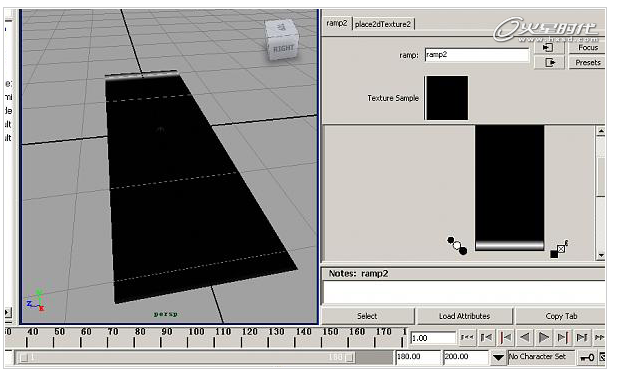Step back one key
627x380 pixels.
(505, 338)
